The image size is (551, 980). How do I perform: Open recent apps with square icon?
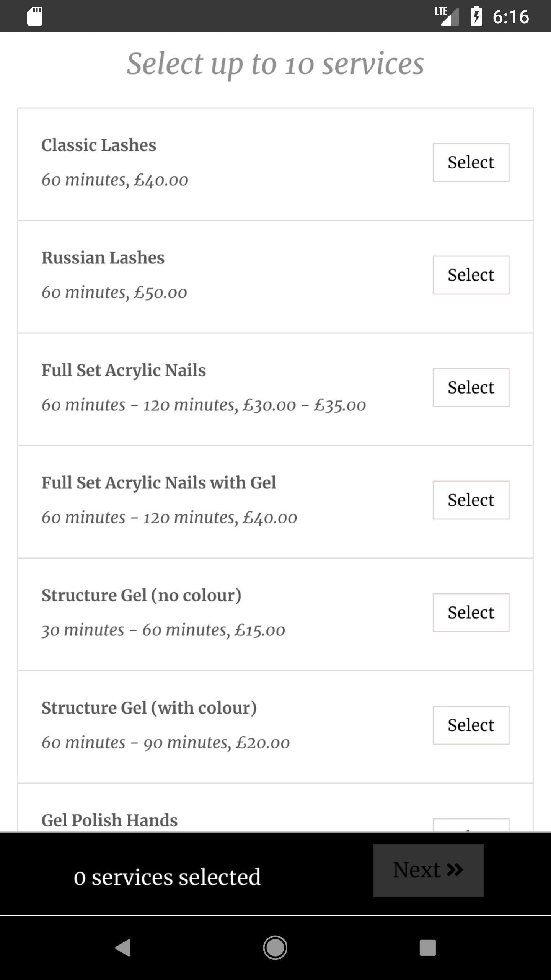pos(427,948)
